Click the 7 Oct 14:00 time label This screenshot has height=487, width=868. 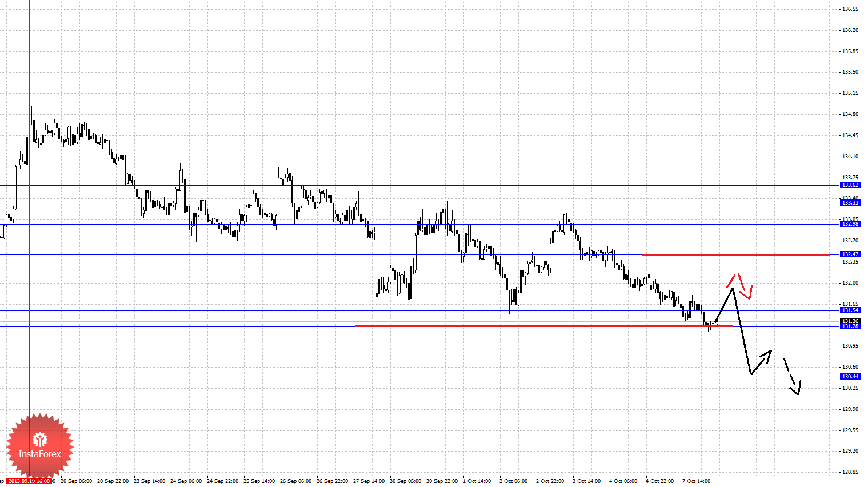pos(697,481)
